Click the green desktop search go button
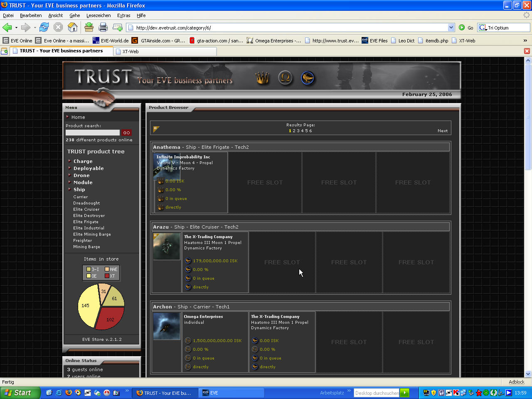 tap(404, 393)
